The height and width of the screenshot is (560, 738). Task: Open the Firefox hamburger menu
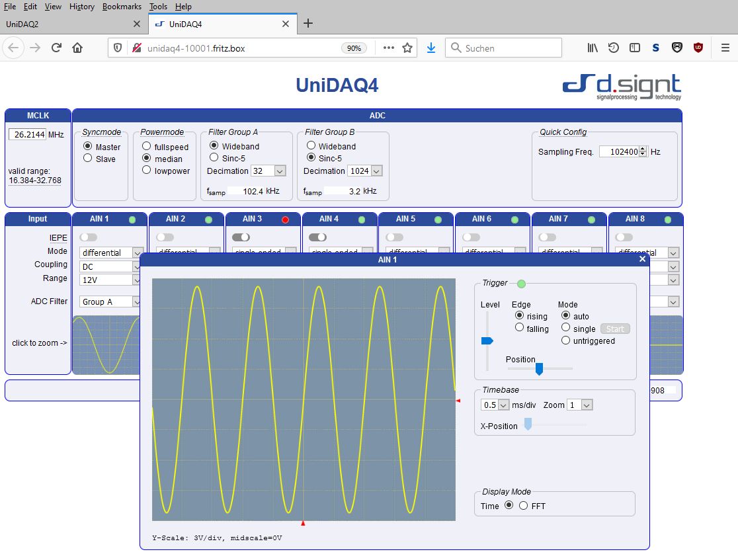coord(725,48)
